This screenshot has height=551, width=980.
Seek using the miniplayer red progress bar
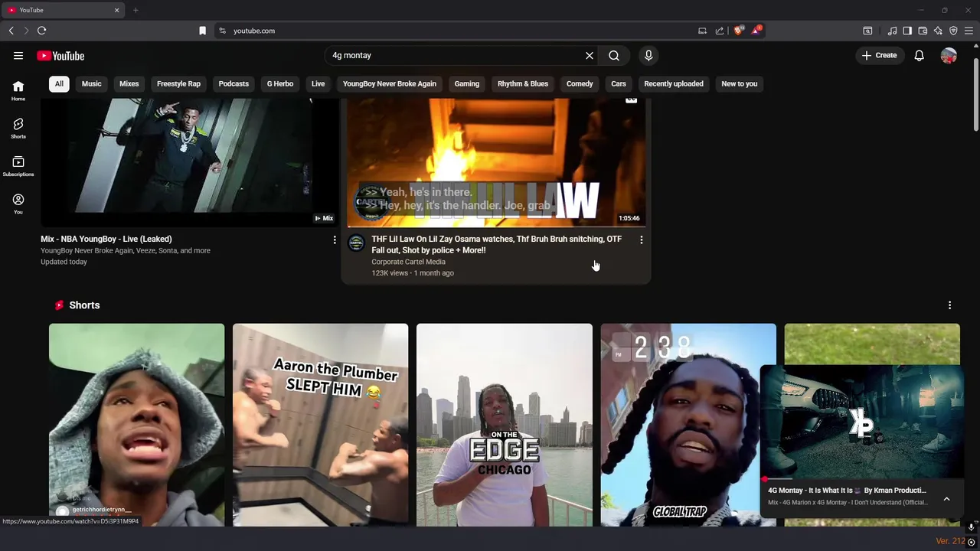coord(861,480)
